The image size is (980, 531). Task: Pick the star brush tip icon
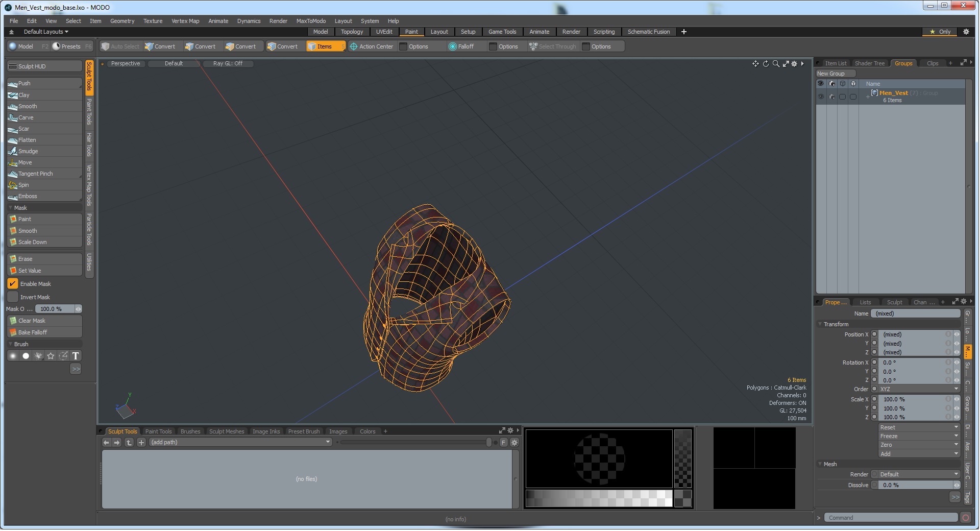51,356
